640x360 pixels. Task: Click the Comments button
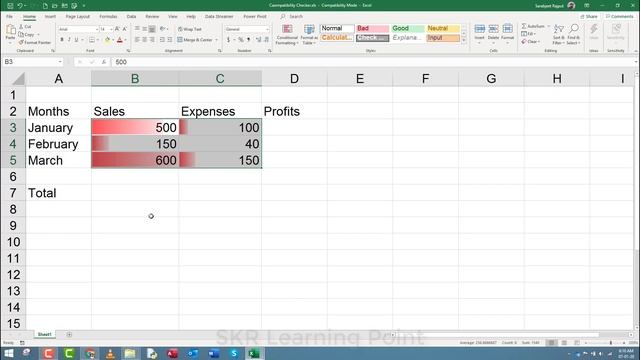pos(620,16)
